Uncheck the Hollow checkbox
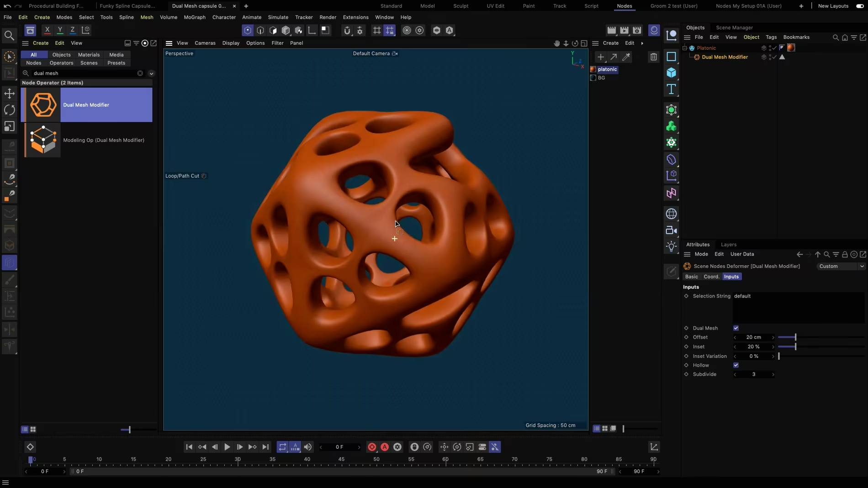This screenshot has height=488, width=868. [736, 365]
